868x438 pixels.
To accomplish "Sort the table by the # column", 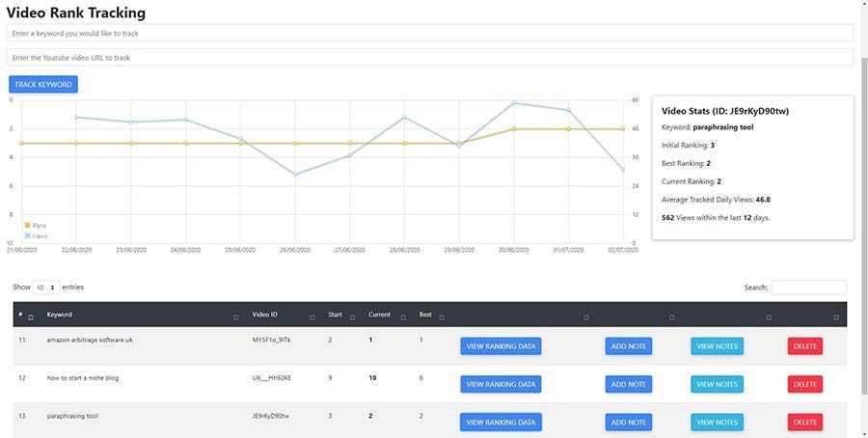I will (x=31, y=316).
